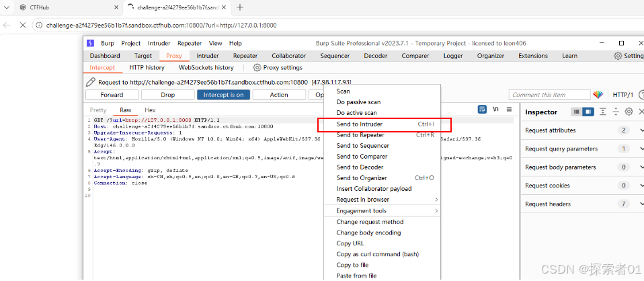Open a new browser tab
The image size is (644, 281).
click(240, 7)
